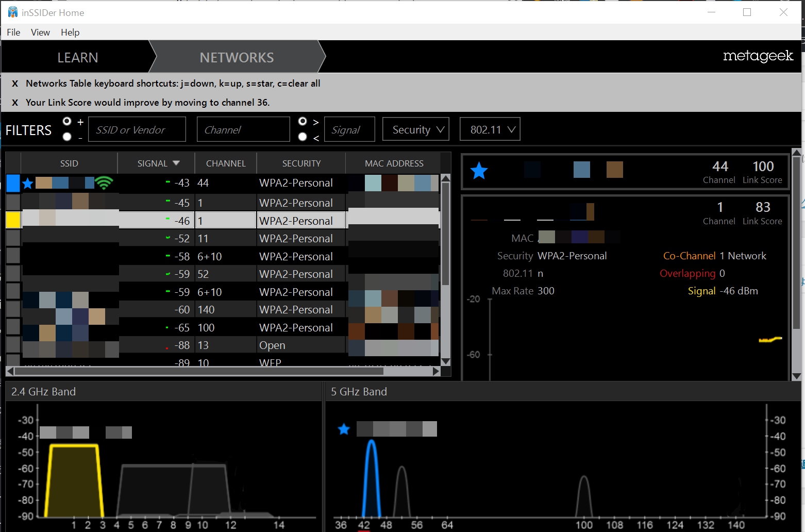Sort by the CHANNEL column header
Screen dimensions: 805x532
click(x=226, y=163)
